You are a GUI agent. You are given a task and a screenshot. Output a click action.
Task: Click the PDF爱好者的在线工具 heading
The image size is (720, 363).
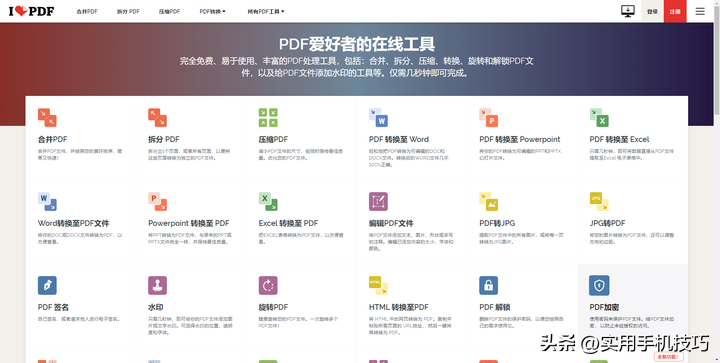(x=357, y=44)
